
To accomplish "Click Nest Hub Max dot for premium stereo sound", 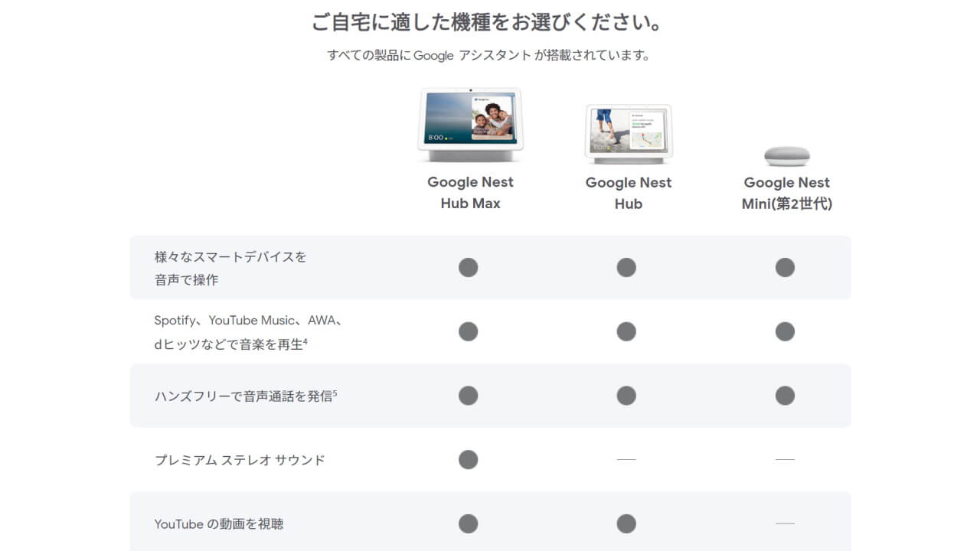I will coord(468,459).
